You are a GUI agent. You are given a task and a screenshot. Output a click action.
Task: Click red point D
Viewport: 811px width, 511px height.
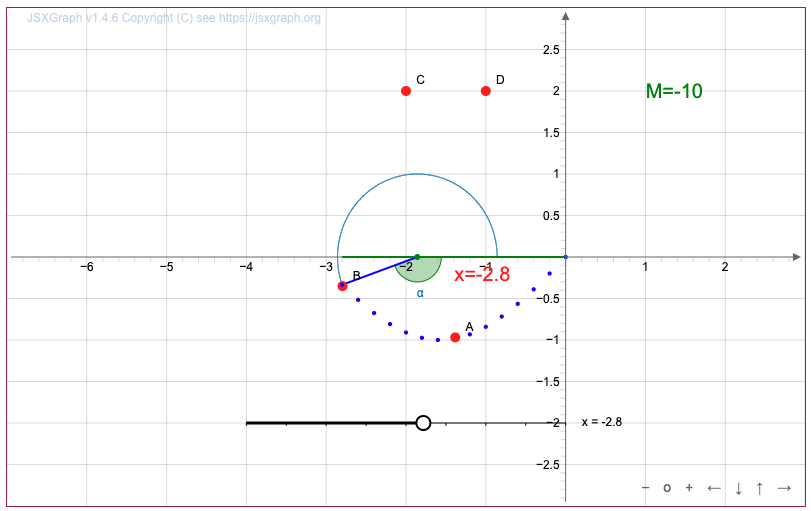486,91
